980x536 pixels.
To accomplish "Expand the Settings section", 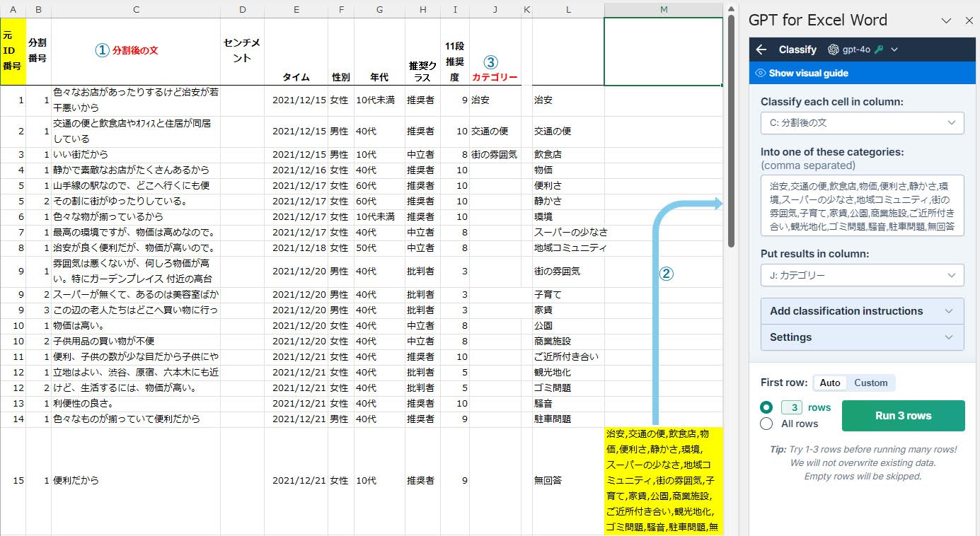I will (x=862, y=337).
